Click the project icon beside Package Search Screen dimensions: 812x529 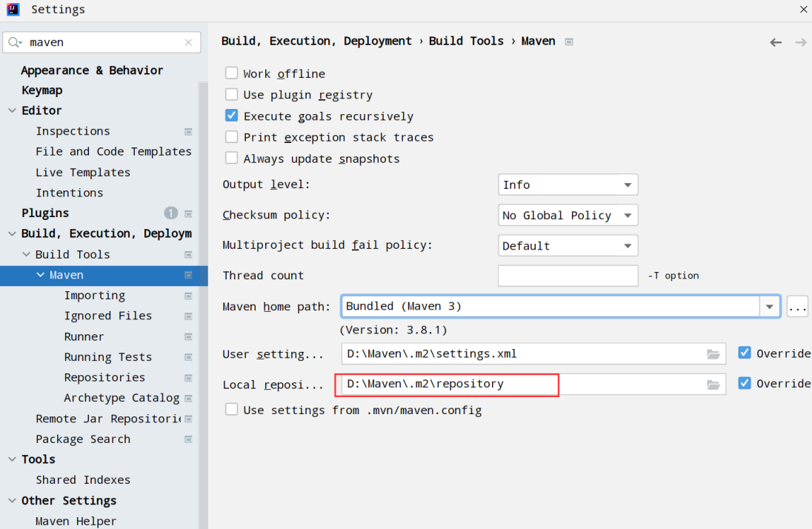coord(188,439)
